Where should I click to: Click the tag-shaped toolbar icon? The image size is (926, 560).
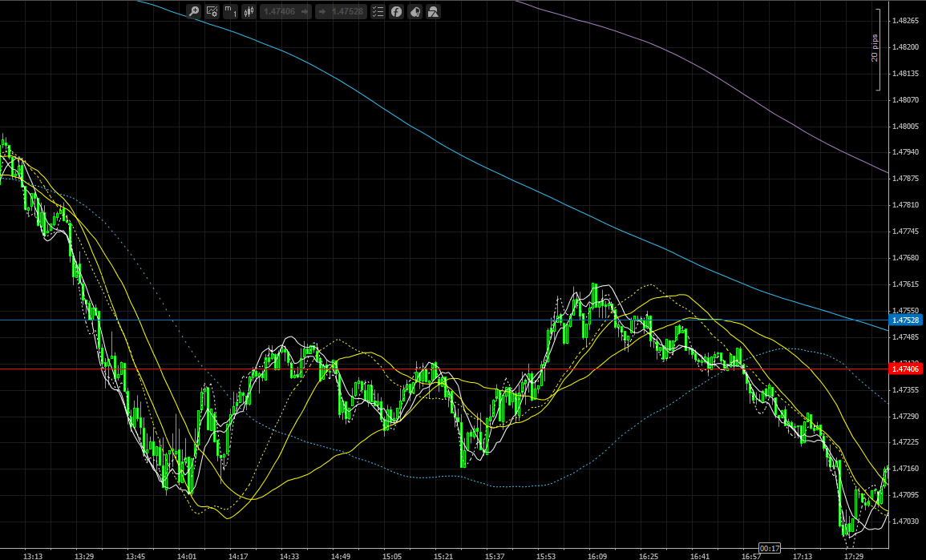414,11
